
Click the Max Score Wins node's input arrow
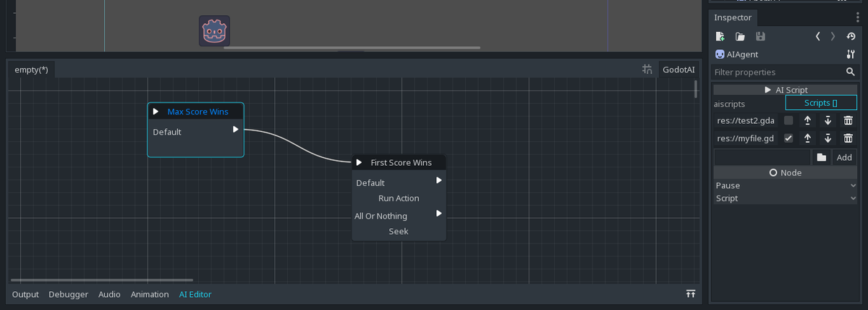156,112
